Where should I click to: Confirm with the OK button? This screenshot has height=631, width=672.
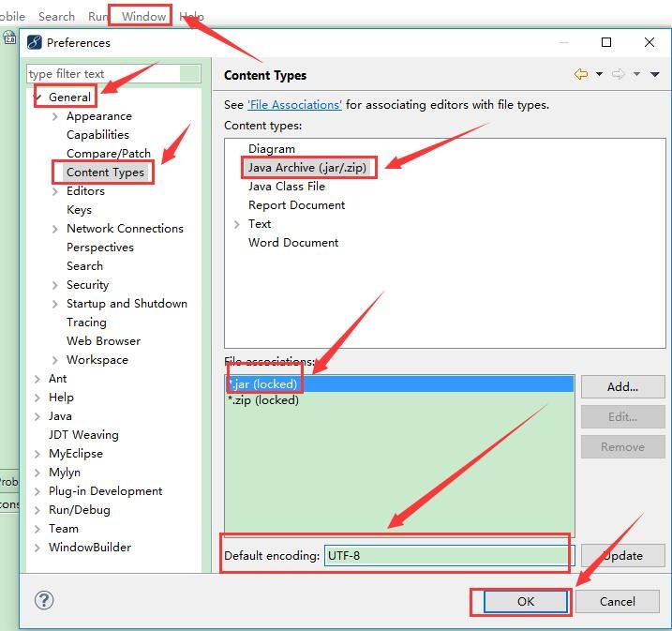pyautogui.click(x=526, y=601)
